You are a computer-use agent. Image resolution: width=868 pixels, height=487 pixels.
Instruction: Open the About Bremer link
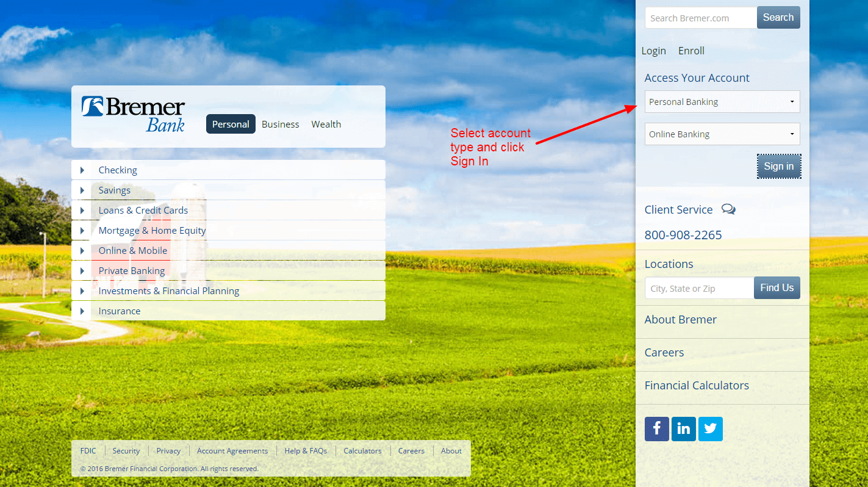pyautogui.click(x=681, y=320)
